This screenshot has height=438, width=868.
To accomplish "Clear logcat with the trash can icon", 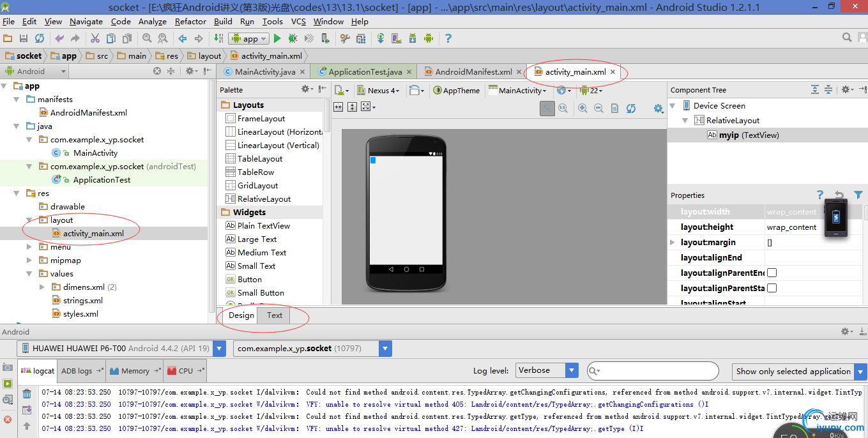I will (27, 394).
